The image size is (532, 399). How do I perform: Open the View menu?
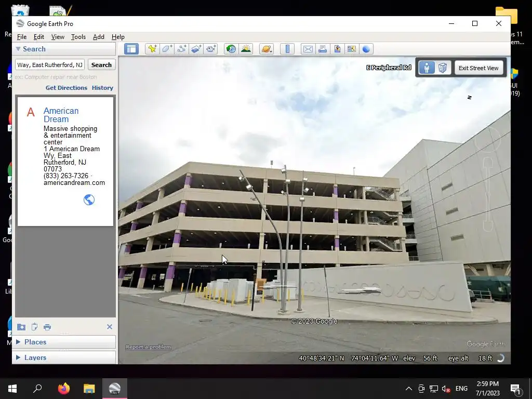58,37
